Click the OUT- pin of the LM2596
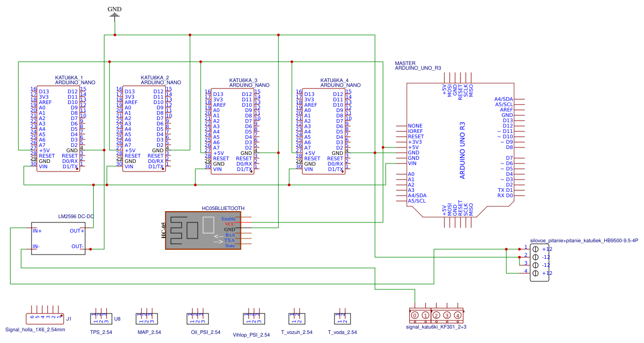Image resolution: width=644 pixels, height=343 pixels. [78, 247]
